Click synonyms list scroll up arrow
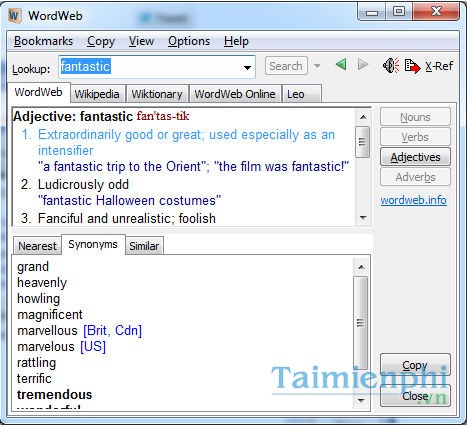This screenshot has height=426, width=467. pos(361,267)
